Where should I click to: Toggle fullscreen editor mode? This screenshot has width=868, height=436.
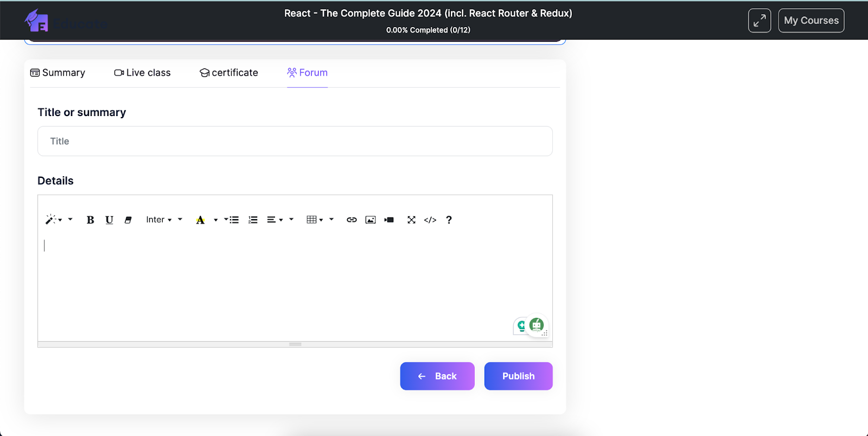coord(411,220)
